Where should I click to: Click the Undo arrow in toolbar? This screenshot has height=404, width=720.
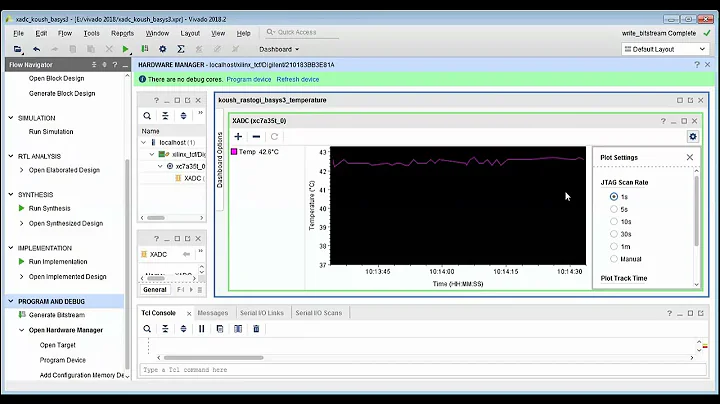(x=36, y=49)
